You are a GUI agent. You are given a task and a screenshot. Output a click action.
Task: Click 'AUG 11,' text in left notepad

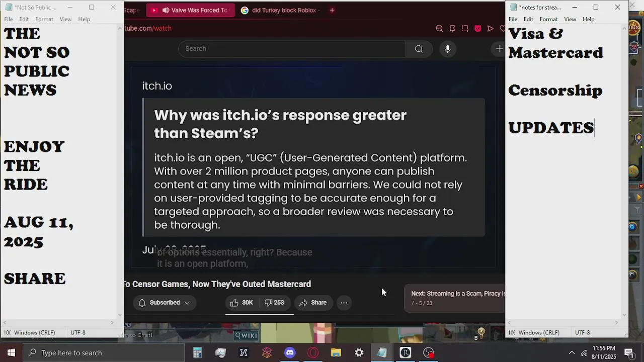coord(39,222)
